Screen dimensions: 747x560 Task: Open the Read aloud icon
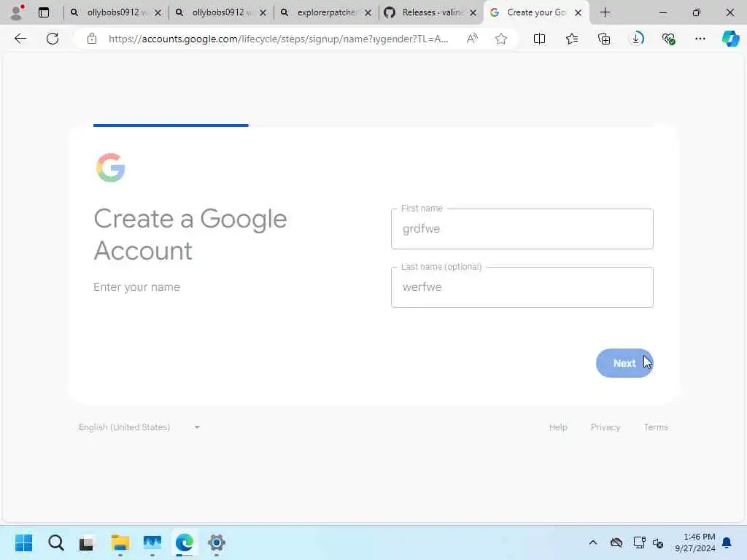472,39
